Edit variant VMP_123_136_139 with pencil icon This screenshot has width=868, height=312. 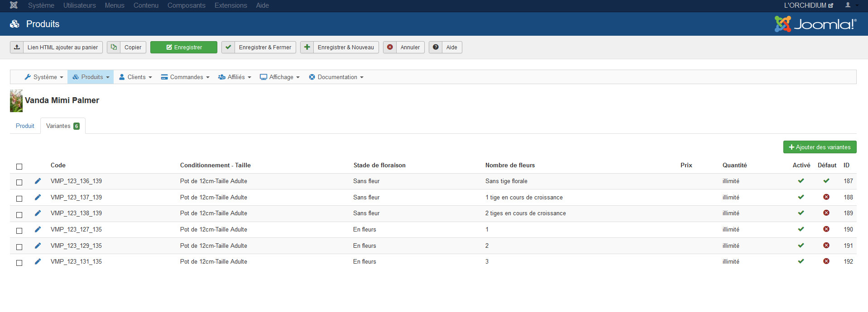click(38, 181)
